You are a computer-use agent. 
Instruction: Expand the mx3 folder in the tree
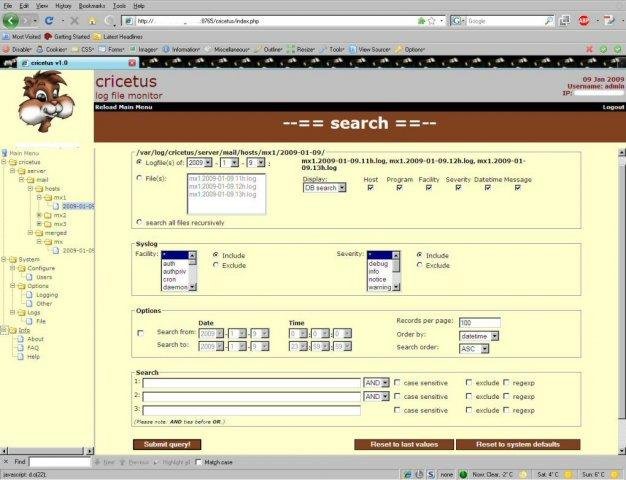pyautogui.click(x=39, y=224)
